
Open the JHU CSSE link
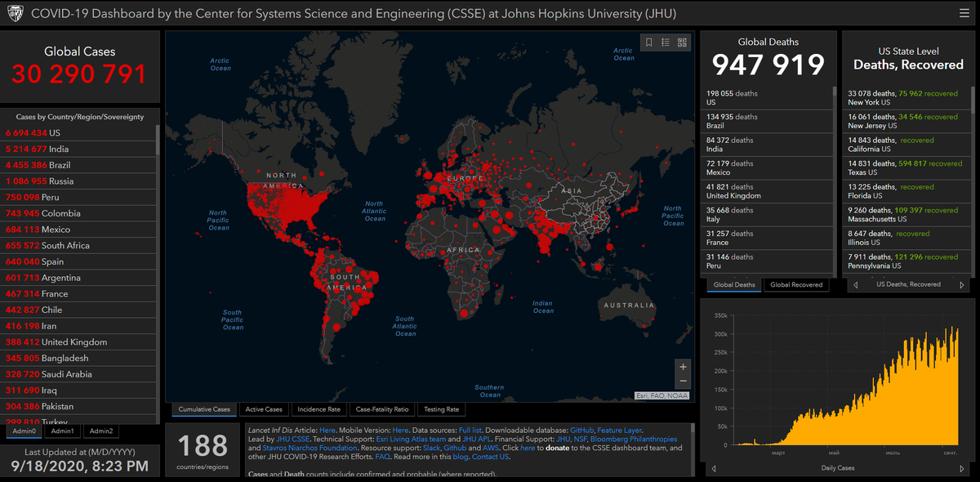point(292,439)
